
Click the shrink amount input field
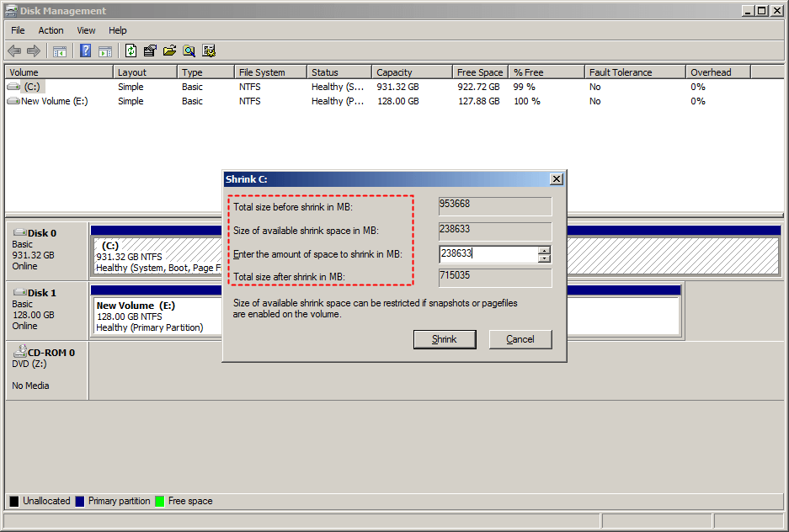pos(488,254)
